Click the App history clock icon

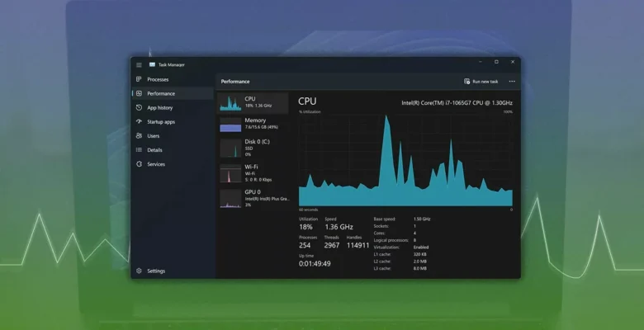click(139, 107)
